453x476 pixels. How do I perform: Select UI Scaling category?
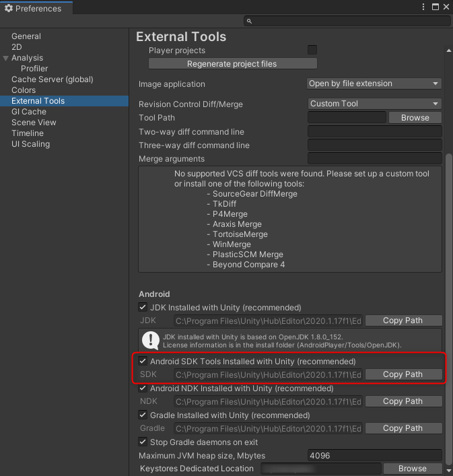(30, 144)
